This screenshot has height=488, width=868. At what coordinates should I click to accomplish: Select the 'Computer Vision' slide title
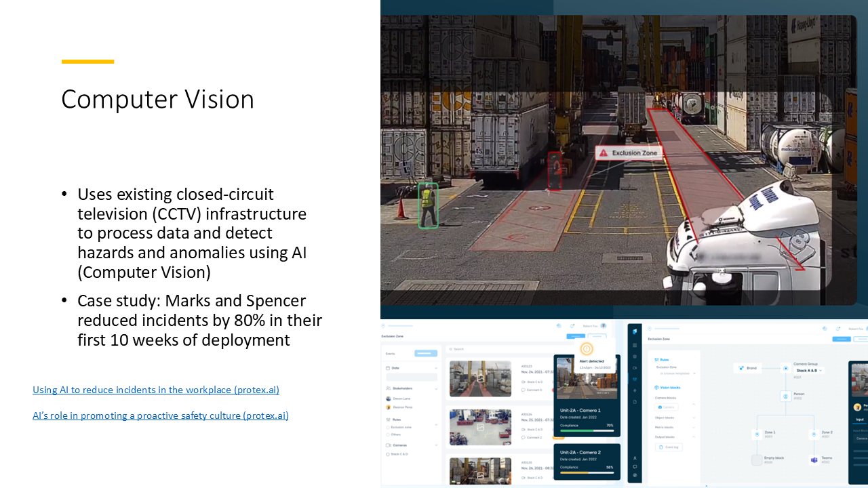[x=157, y=100]
